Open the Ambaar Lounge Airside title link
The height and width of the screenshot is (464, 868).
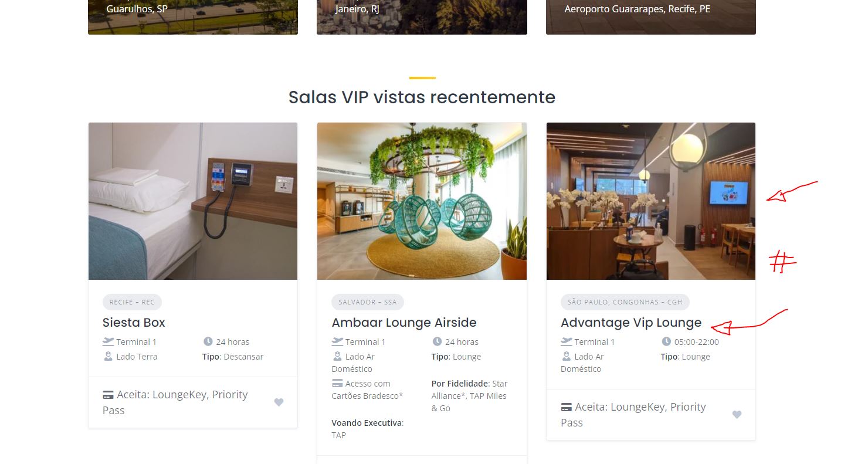(404, 323)
